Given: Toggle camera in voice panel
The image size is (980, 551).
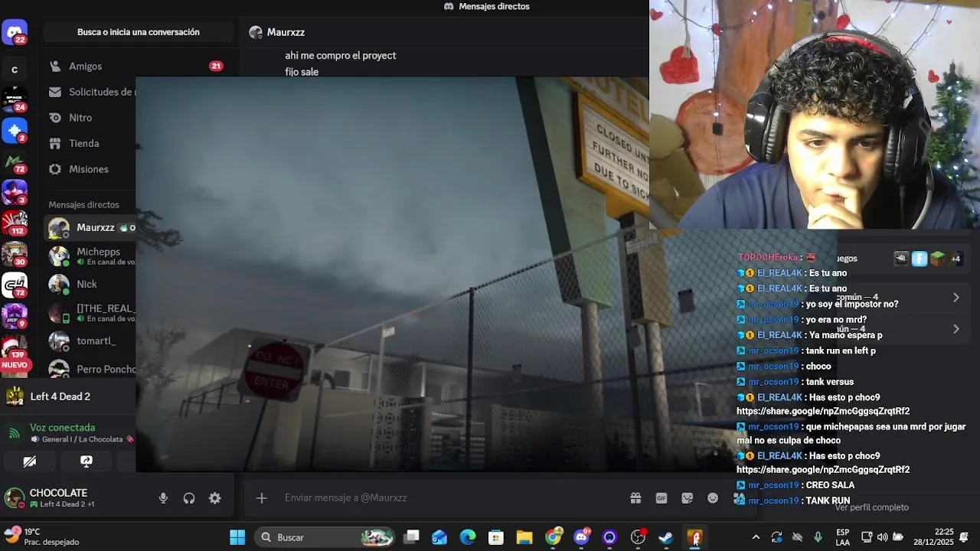Looking at the screenshot, I should coord(30,461).
